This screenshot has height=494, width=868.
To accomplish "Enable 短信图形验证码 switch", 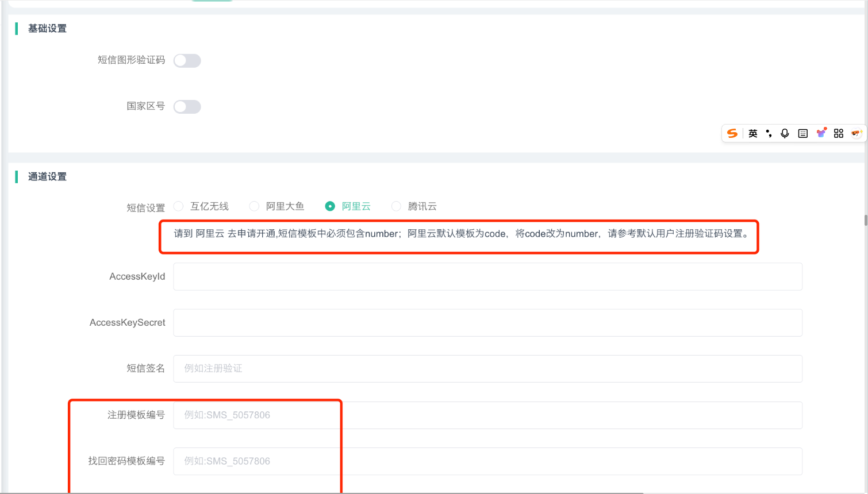I will 187,61.
